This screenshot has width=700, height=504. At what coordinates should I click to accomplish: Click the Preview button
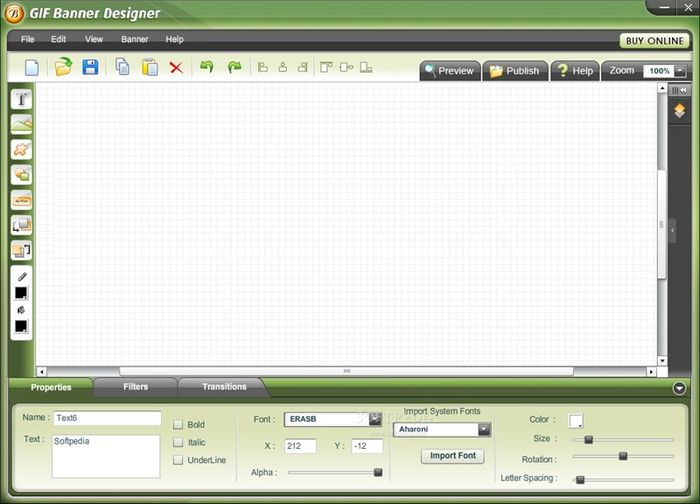point(450,71)
